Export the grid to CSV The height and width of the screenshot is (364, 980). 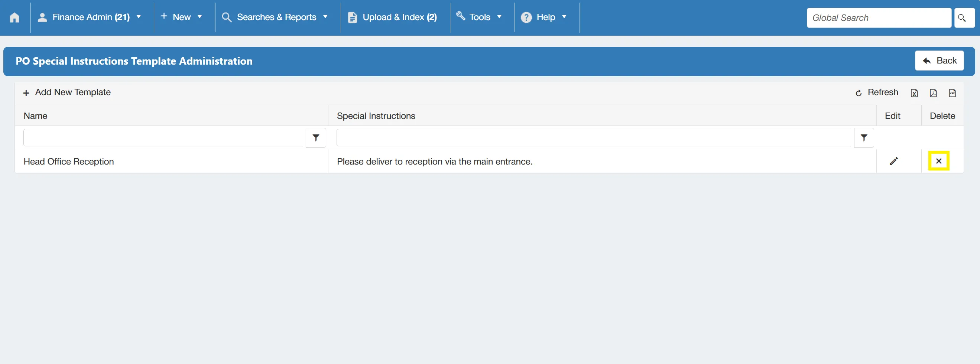pyautogui.click(x=952, y=93)
